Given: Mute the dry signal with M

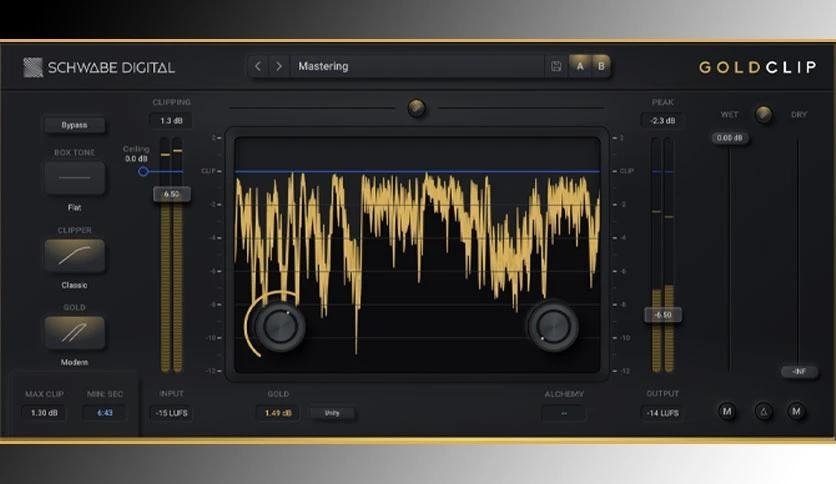Looking at the screenshot, I should pos(797,411).
